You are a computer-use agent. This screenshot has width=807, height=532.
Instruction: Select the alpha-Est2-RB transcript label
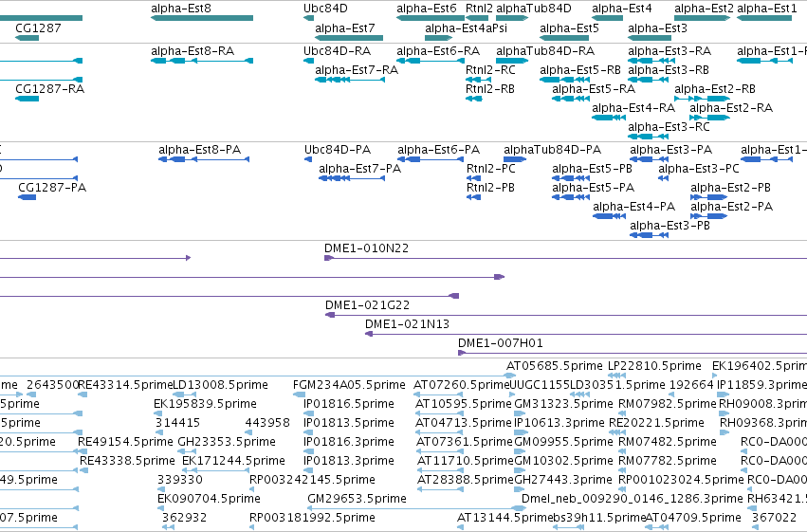tap(715, 89)
